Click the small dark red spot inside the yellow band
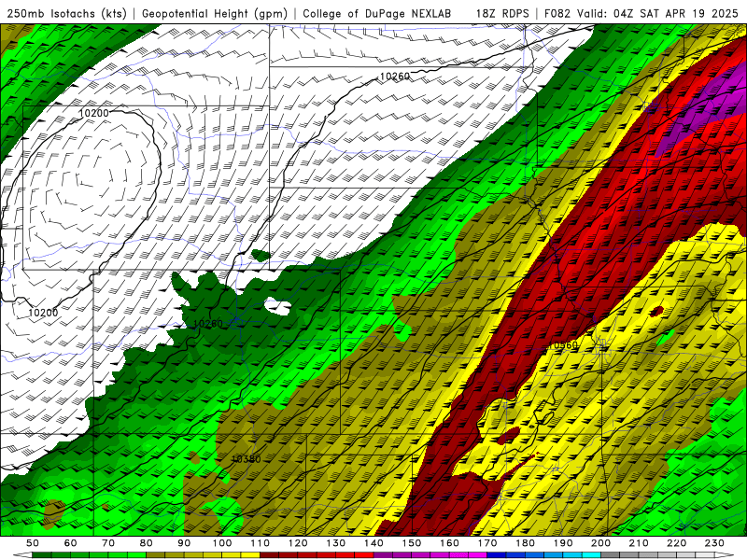Image resolution: width=747 pixels, height=560 pixels. point(656,312)
